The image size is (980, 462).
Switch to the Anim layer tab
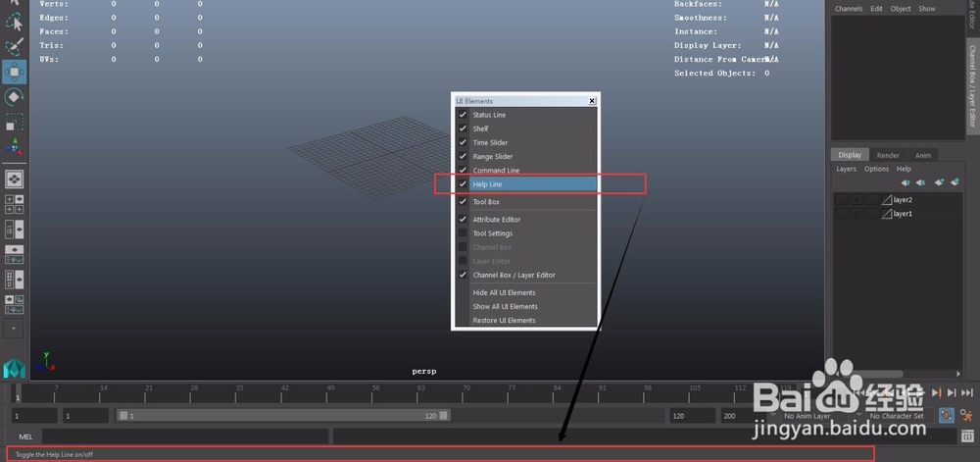922,155
